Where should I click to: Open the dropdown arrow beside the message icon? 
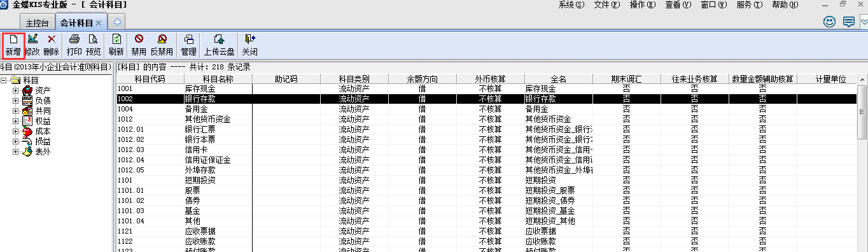click(x=863, y=22)
